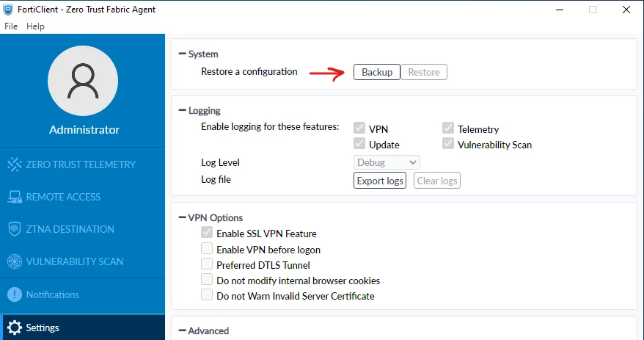The width and height of the screenshot is (644, 340).
Task: Click the Export logs button
Action: coord(380,181)
